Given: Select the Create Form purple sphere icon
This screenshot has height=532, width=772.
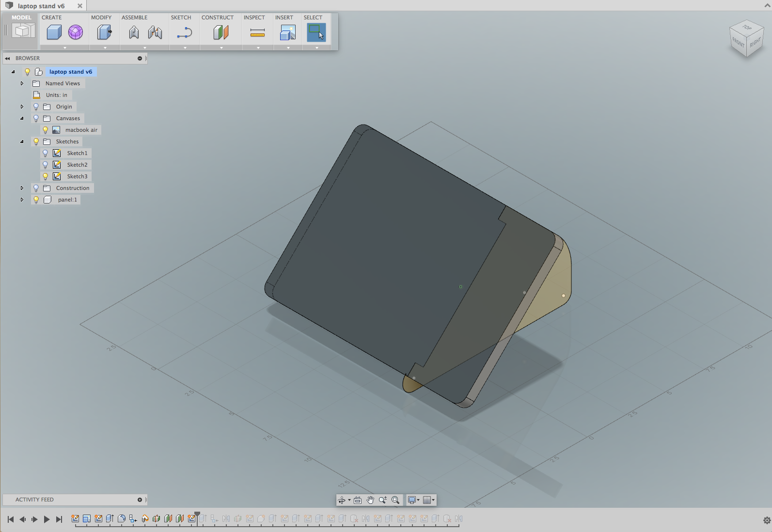Looking at the screenshot, I should (x=75, y=32).
